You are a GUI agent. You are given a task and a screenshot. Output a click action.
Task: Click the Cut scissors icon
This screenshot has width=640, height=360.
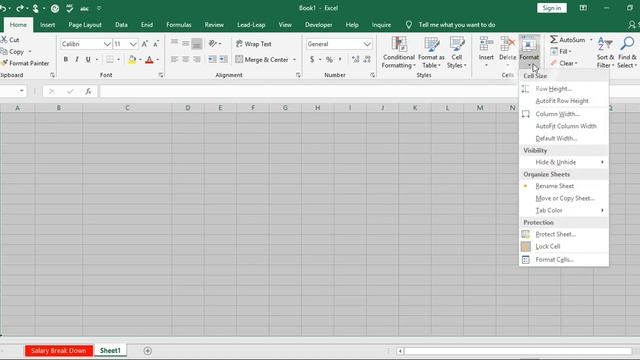[x=4, y=40]
